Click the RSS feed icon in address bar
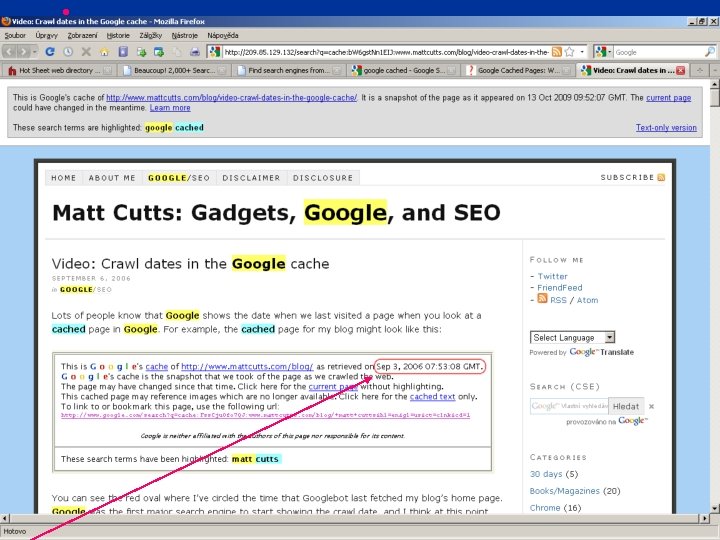 click(557, 52)
